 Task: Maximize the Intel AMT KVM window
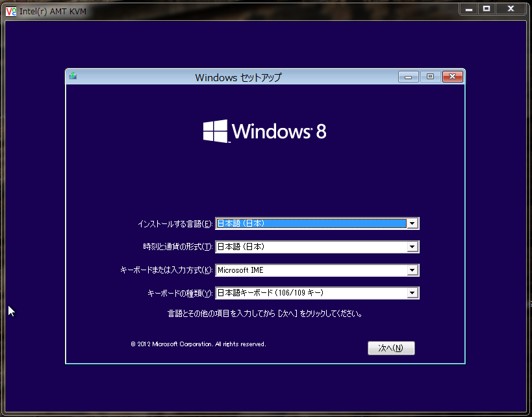(x=487, y=9)
